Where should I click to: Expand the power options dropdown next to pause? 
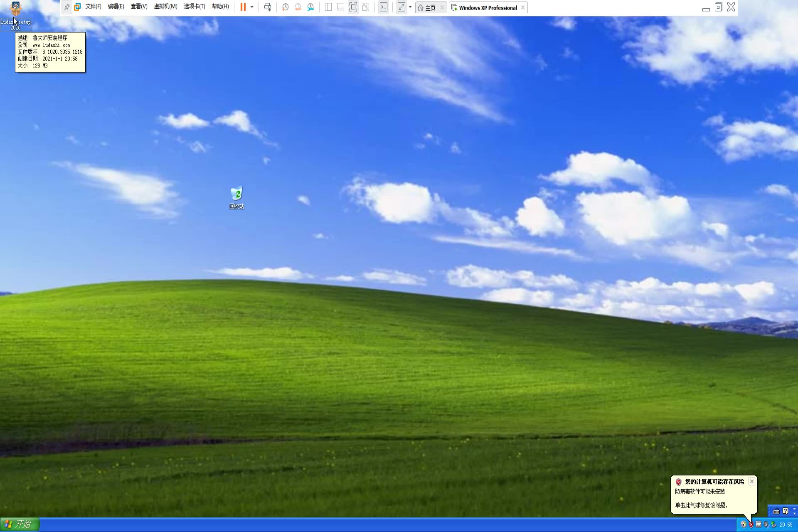point(252,7)
